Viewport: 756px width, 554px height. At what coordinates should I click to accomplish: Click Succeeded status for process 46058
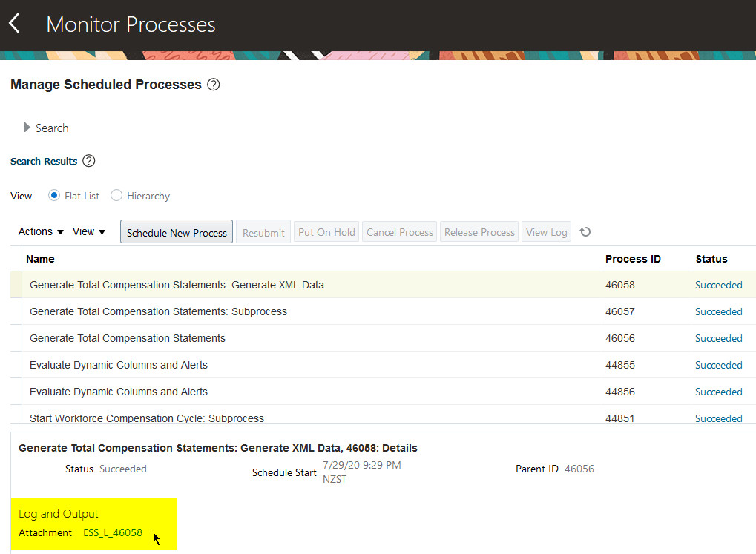click(718, 285)
